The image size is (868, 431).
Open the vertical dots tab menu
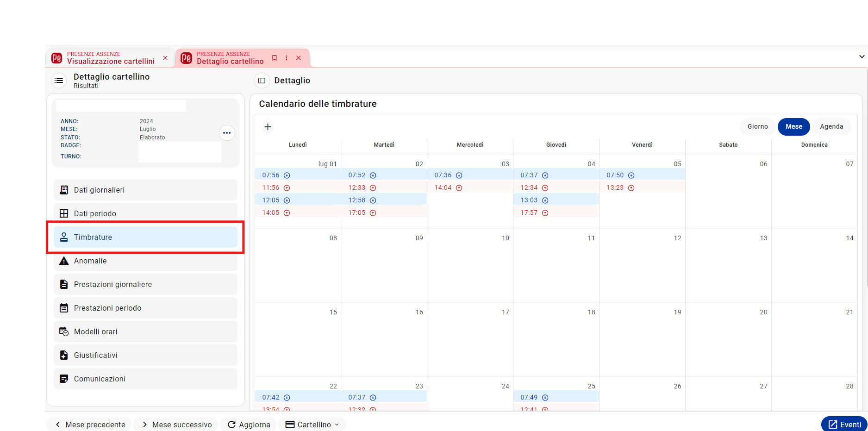click(287, 58)
